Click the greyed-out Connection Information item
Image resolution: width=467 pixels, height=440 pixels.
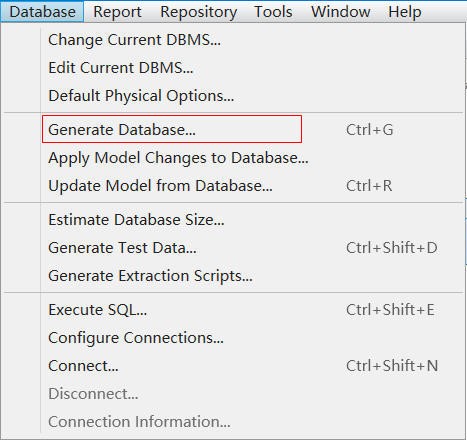(x=233, y=422)
